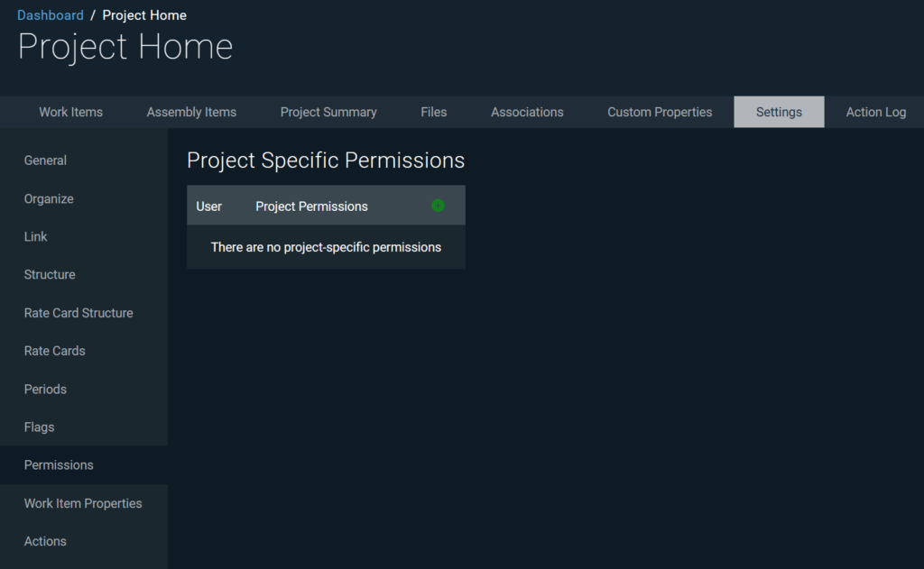Open Work Item Properties settings

[x=84, y=503]
